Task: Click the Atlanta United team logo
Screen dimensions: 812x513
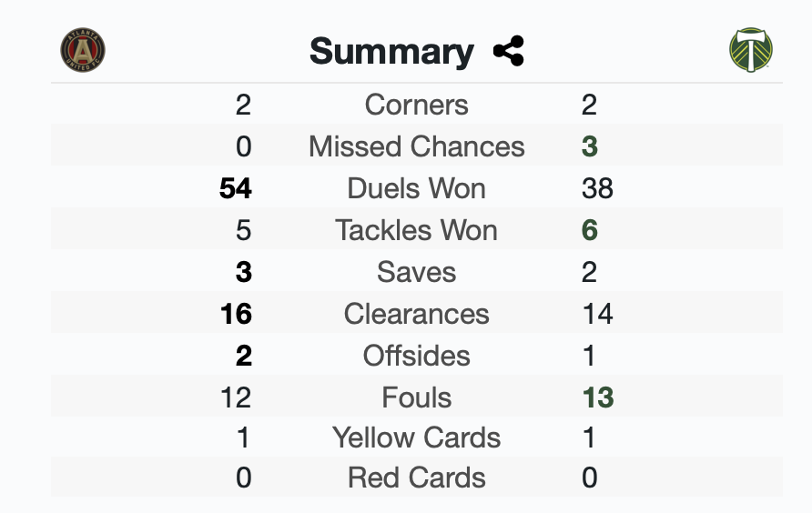Action: [x=83, y=50]
